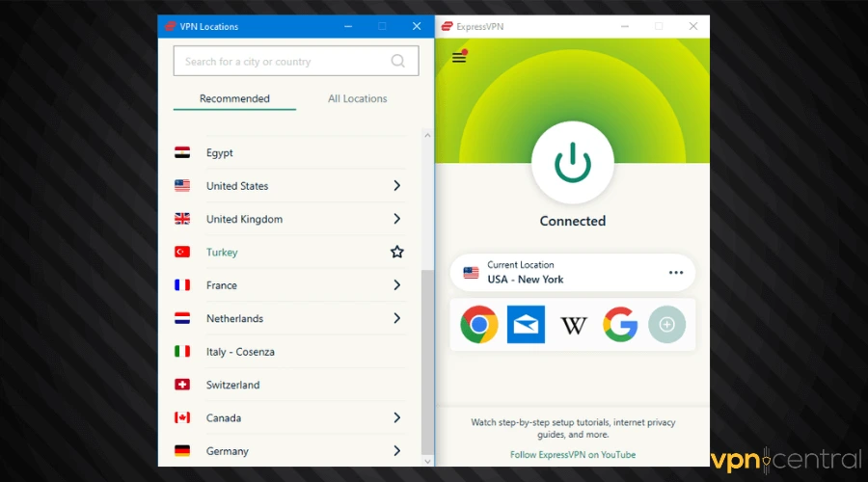Close the VPN Locations window
The height and width of the screenshot is (482, 868).
[417, 26]
